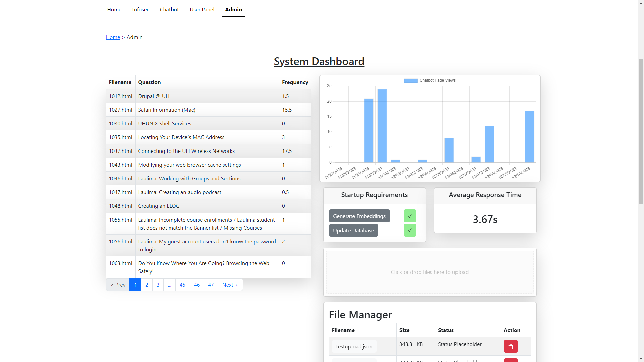The height and width of the screenshot is (362, 644).
Task: Expand to page 47 in pagination
Action: [x=211, y=284]
